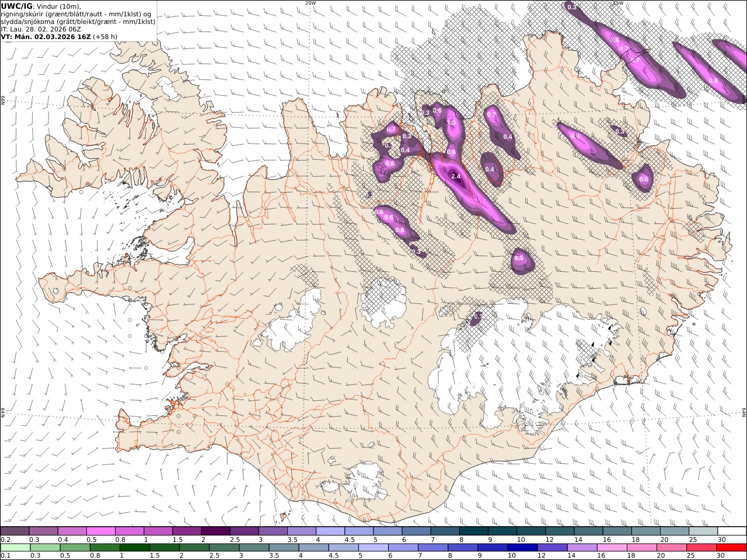Click the 'slydda/snjókoma' legend description line
This screenshot has height=560, width=747.
click(78, 22)
